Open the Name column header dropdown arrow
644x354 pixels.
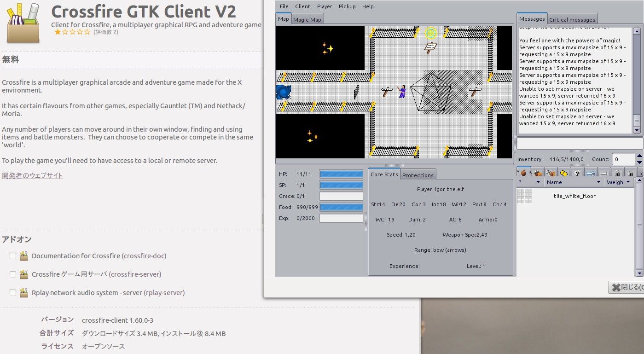(x=598, y=182)
